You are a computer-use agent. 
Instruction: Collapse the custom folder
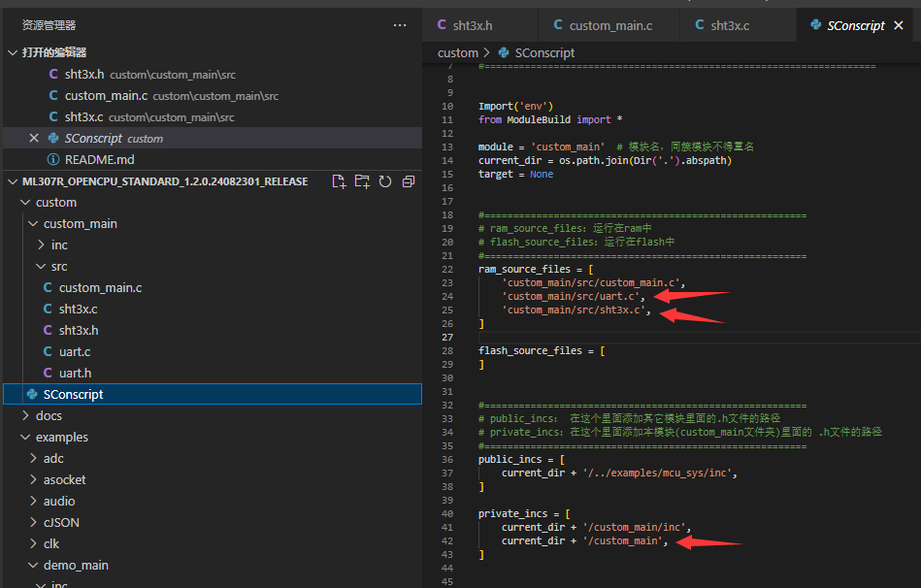pyautogui.click(x=25, y=202)
